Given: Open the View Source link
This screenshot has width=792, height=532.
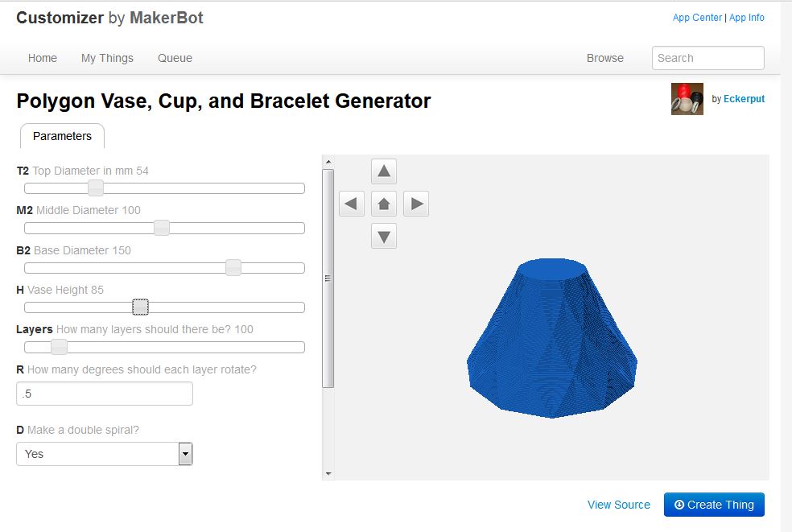Looking at the screenshot, I should click(619, 505).
